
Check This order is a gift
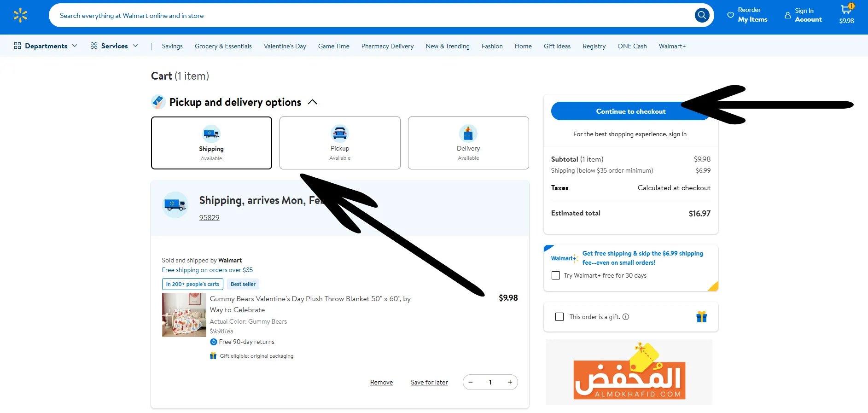pos(559,317)
